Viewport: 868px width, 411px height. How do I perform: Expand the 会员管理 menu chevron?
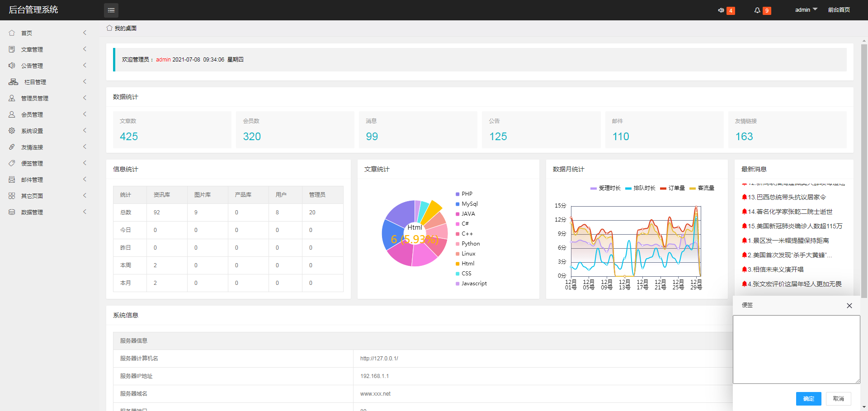click(x=85, y=114)
